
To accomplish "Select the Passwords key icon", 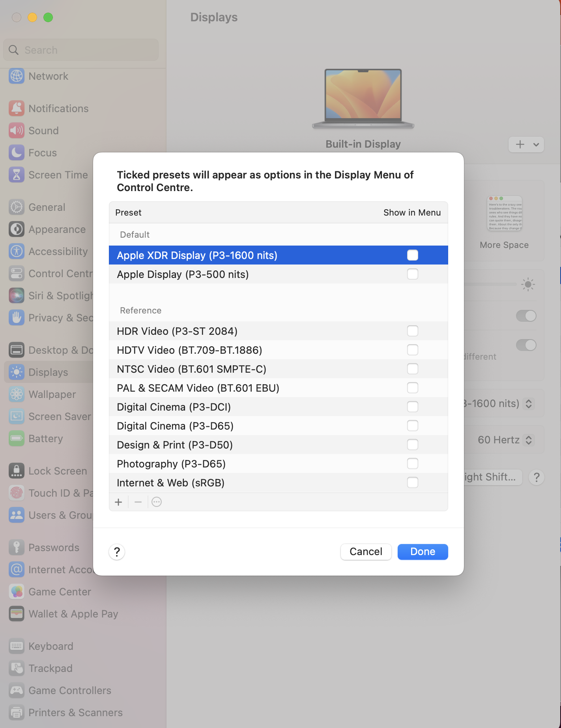I will [17, 548].
